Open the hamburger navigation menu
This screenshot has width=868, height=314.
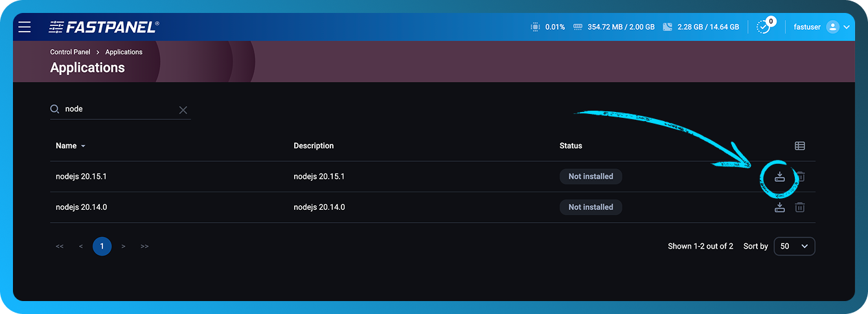tap(25, 27)
